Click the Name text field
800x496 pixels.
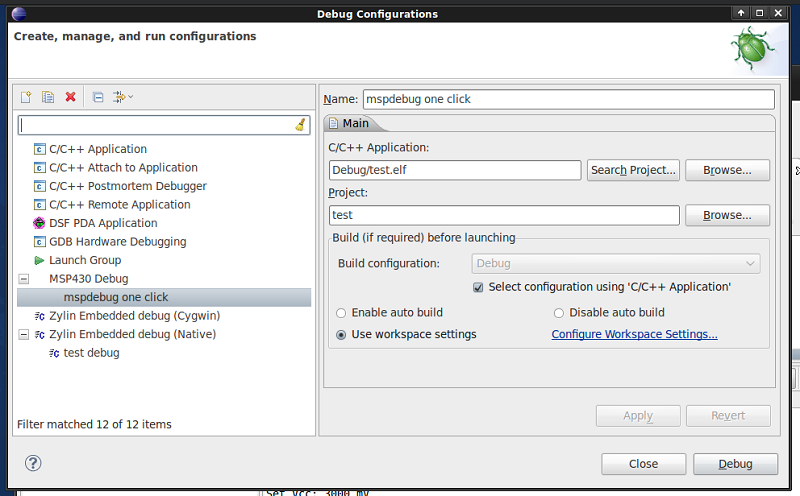[x=568, y=99]
